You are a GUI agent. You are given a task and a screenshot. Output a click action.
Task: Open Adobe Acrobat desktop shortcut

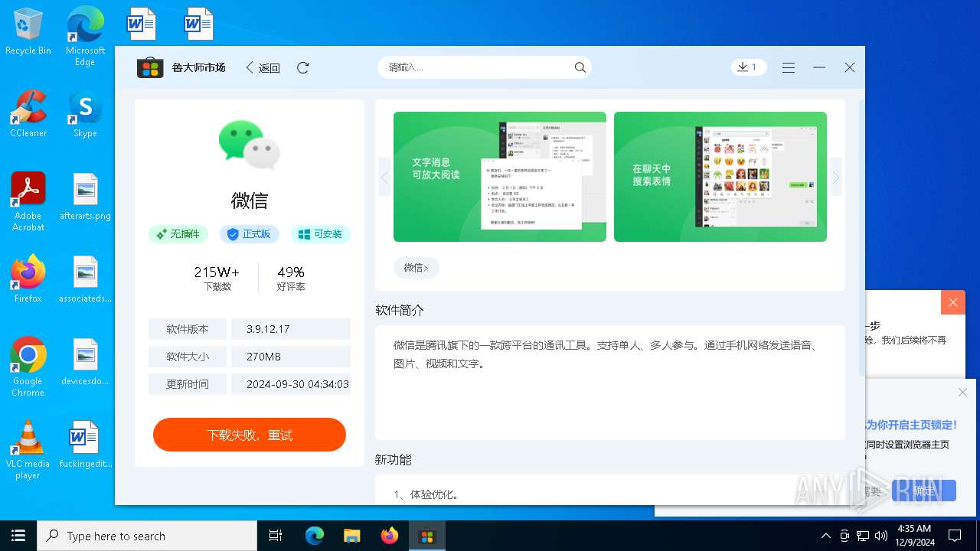[x=28, y=201]
